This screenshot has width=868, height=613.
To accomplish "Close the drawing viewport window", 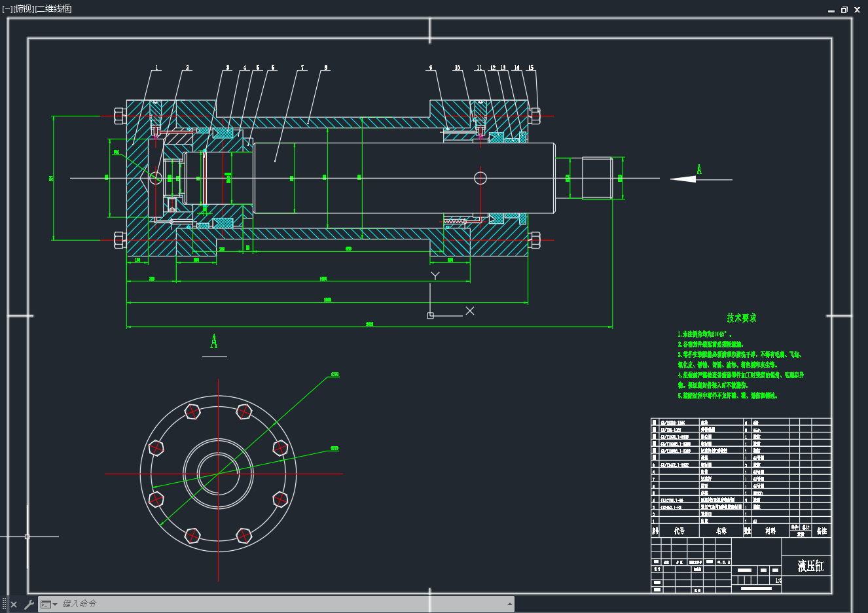I will [x=858, y=10].
